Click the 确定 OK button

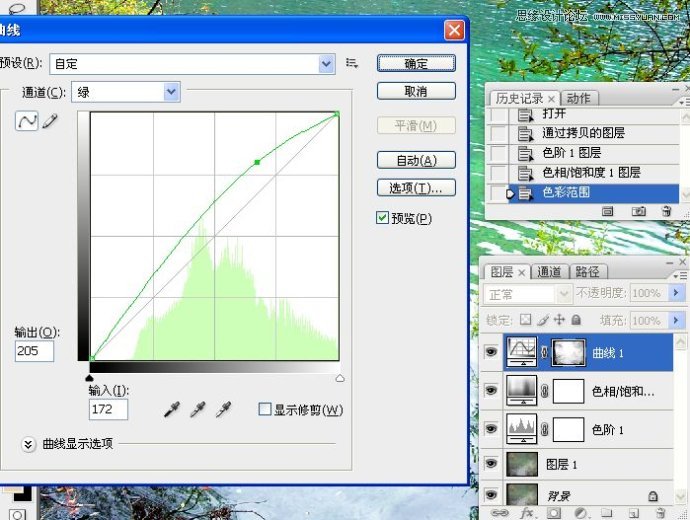tap(416, 63)
